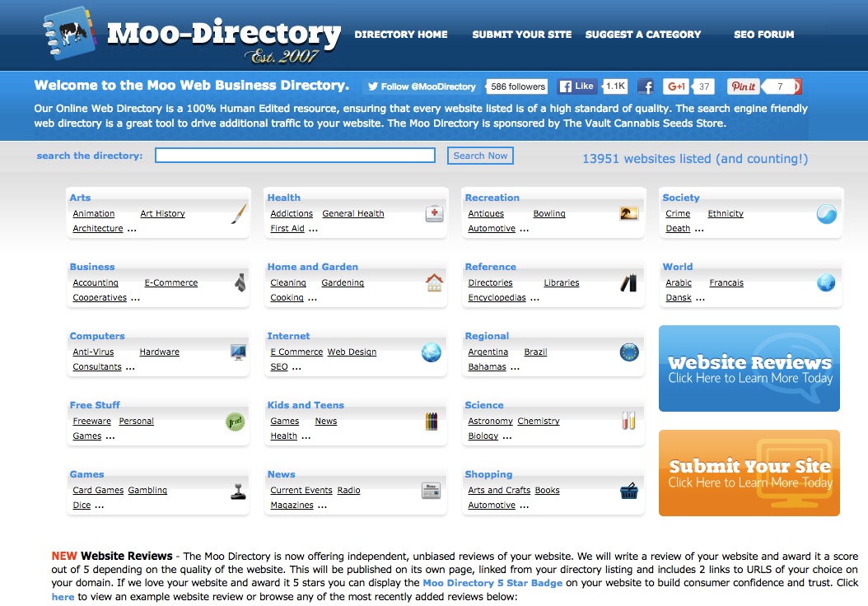
Task: Click the Reference books icon
Action: click(629, 282)
